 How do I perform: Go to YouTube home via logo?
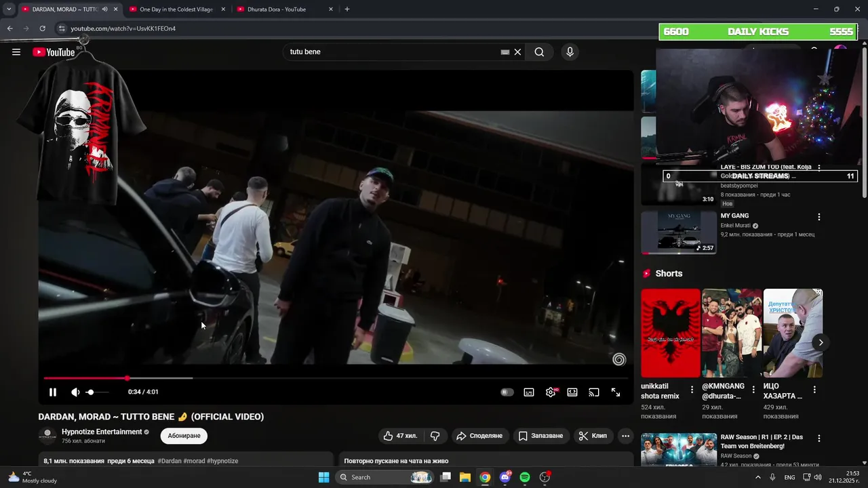pyautogui.click(x=54, y=52)
